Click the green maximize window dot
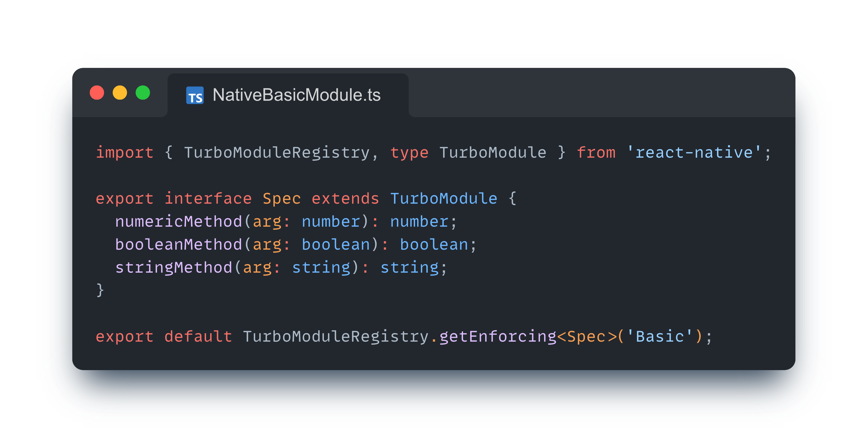Image resolution: width=868 pixels, height=438 pixels. 142,93
